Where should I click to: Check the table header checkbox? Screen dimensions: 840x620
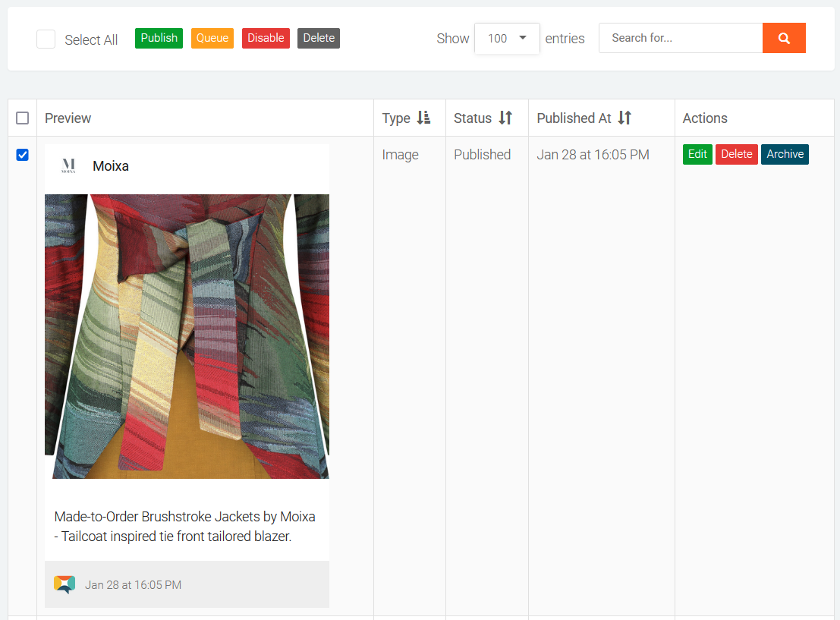[x=23, y=118]
